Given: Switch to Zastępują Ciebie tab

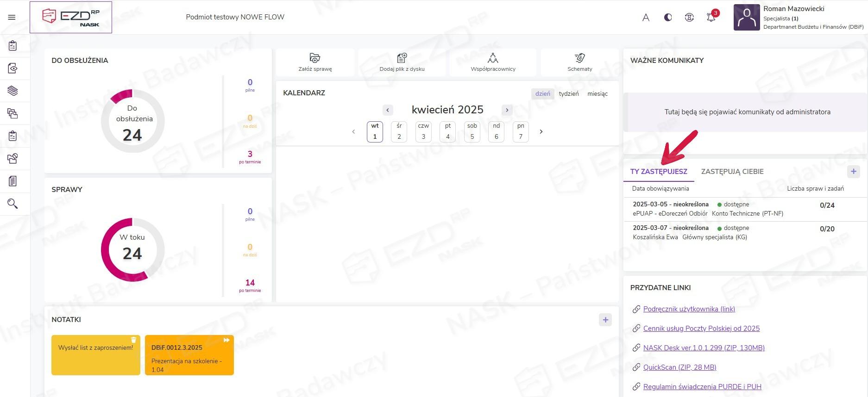Looking at the screenshot, I should pos(732,172).
